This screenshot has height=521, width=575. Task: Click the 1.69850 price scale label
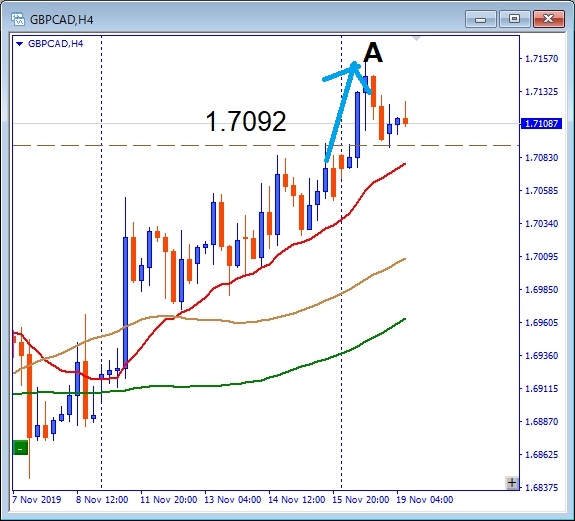pos(542,290)
